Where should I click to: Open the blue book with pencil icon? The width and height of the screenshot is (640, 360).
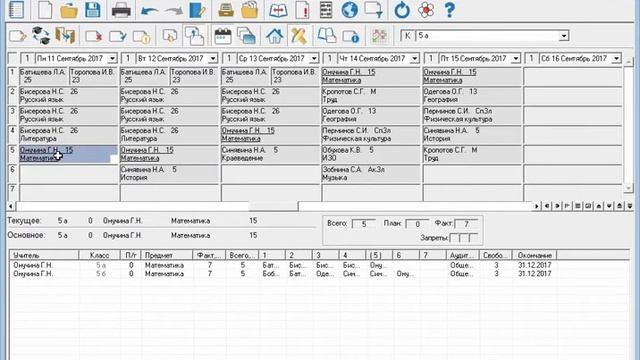(x=198, y=10)
